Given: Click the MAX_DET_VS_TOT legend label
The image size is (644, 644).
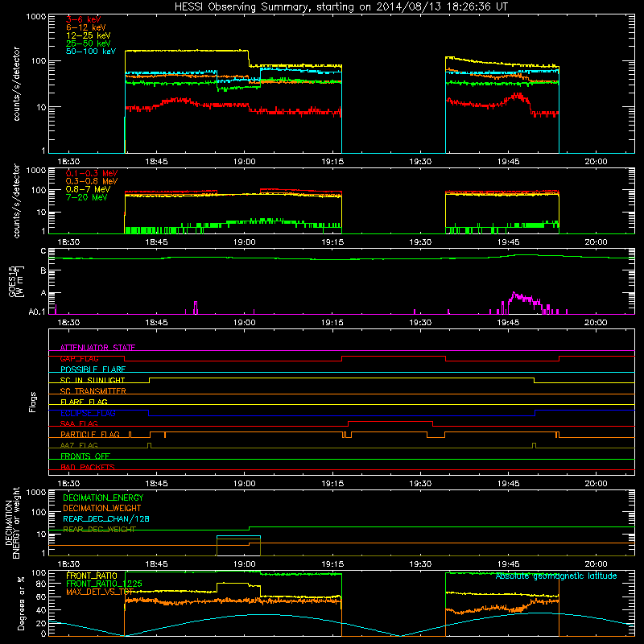Looking at the screenshot, I should coord(100,592).
